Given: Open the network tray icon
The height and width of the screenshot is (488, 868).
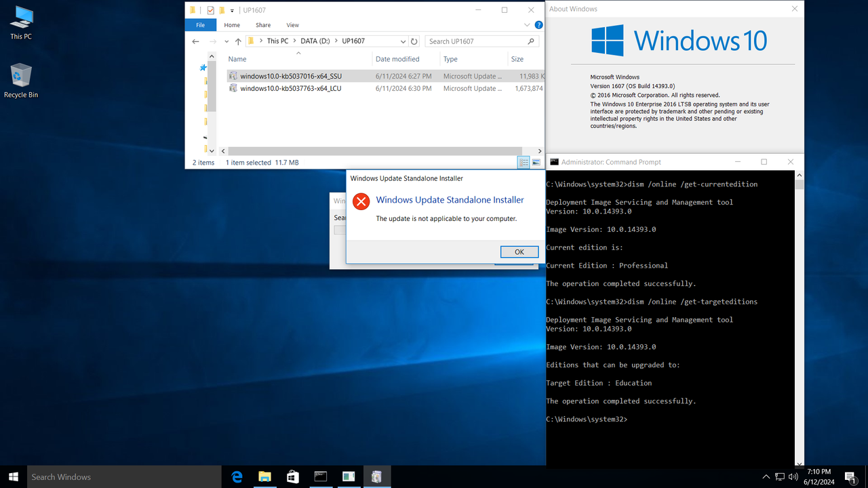Looking at the screenshot, I should [x=780, y=477].
